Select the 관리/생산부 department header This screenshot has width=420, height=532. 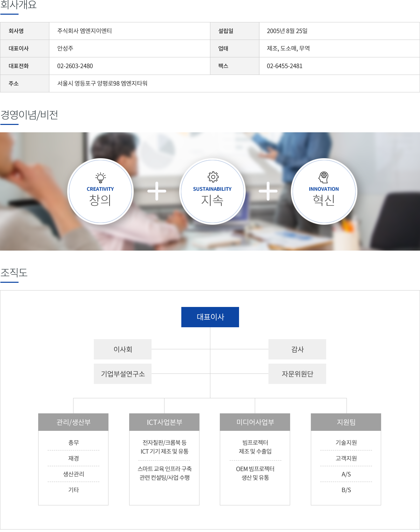73,422
